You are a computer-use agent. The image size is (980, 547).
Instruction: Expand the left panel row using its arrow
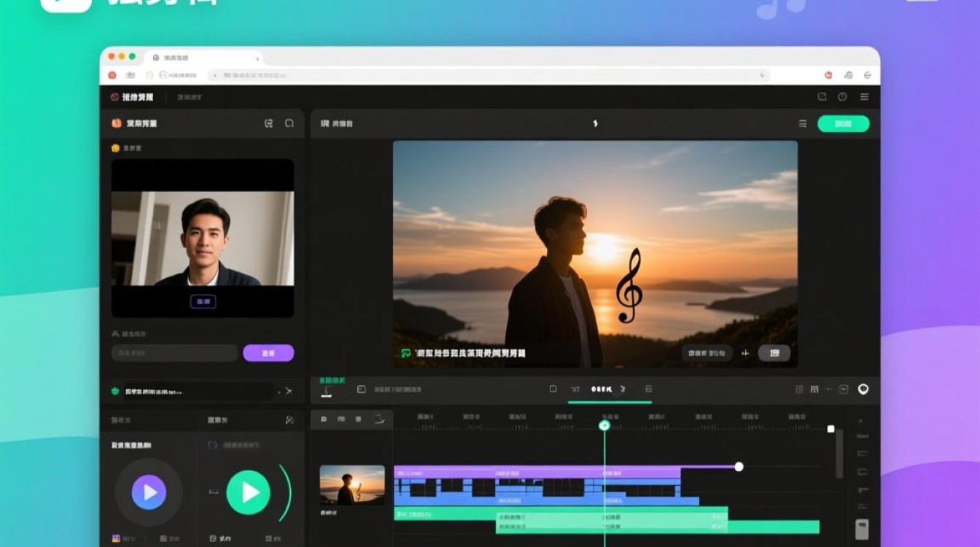(288, 392)
